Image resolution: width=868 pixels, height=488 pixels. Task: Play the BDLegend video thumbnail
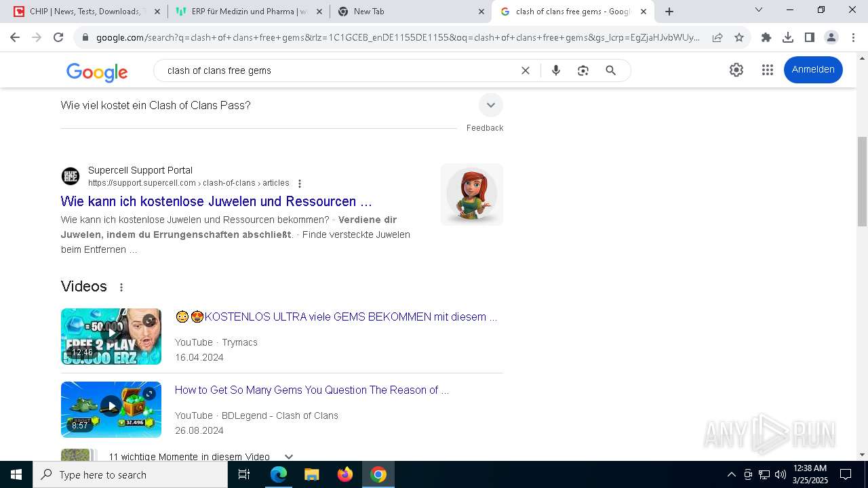(111, 409)
